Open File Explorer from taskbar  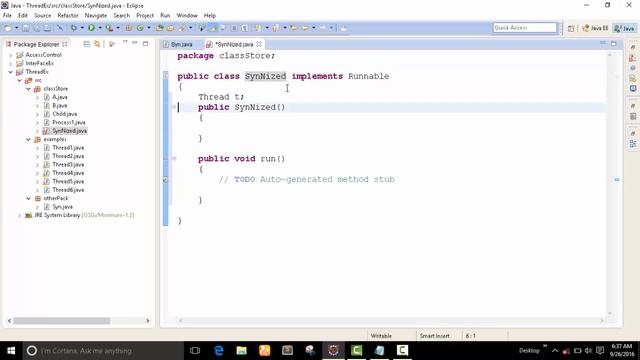242,350
